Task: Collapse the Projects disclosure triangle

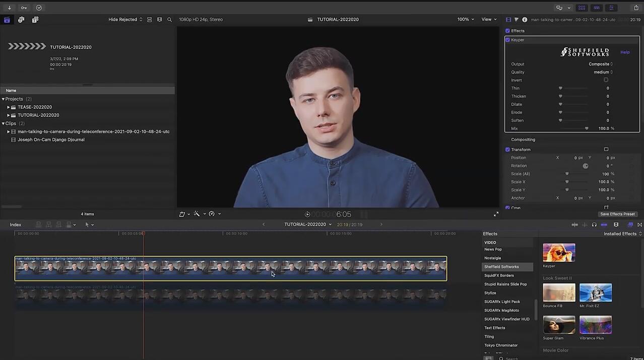Action: click(x=3, y=99)
